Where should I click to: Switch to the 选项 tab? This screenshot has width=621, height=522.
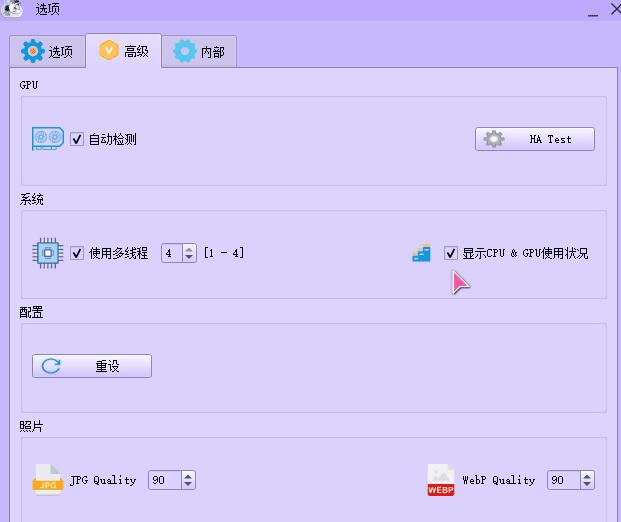[x=48, y=51]
